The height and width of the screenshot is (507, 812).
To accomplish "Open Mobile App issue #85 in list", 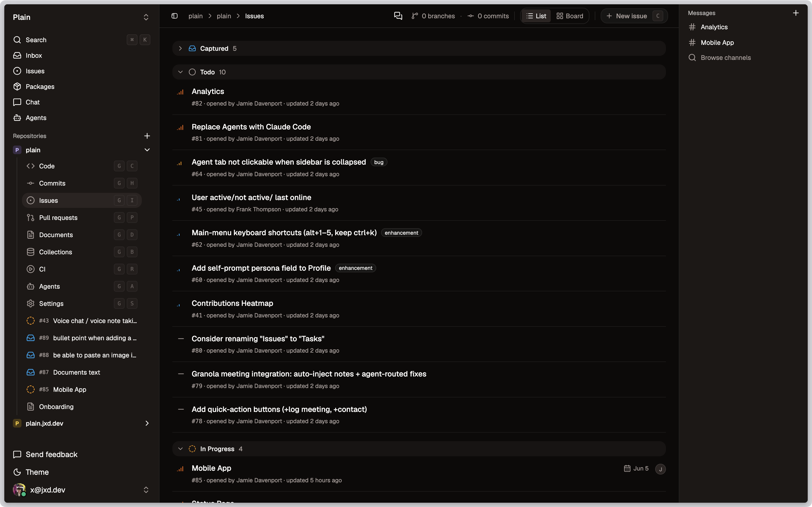I will [x=211, y=468].
